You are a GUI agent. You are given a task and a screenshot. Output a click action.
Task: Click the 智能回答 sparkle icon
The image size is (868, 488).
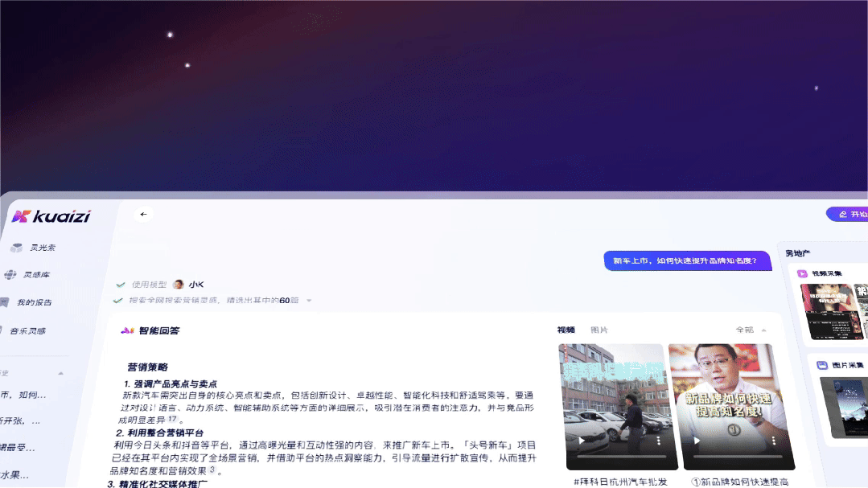point(127,330)
